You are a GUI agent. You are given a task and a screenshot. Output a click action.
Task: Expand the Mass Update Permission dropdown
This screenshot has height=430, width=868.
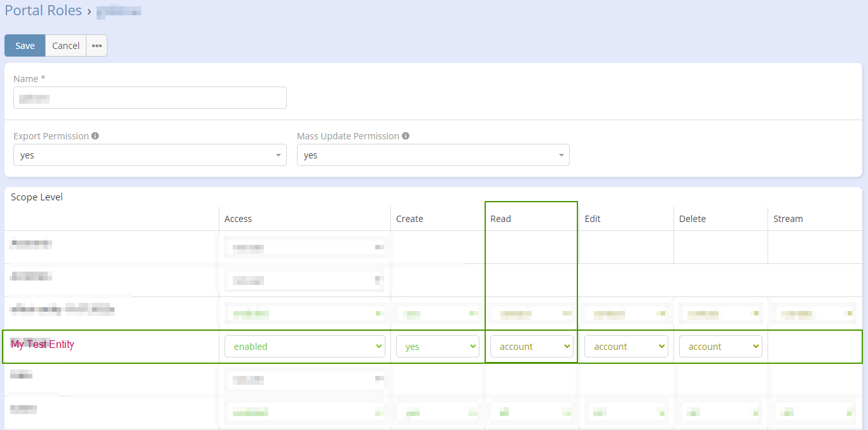tap(432, 155)
